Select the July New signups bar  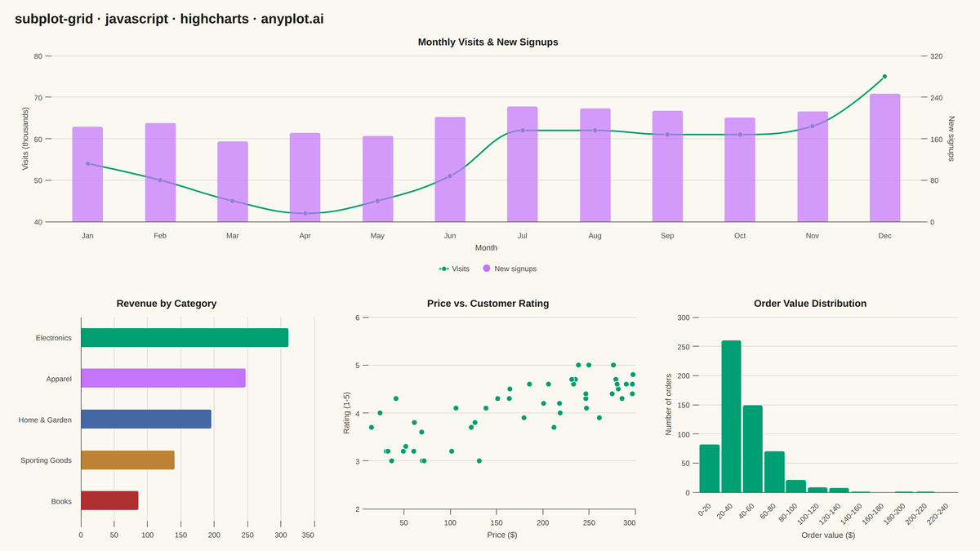point(522,164)
